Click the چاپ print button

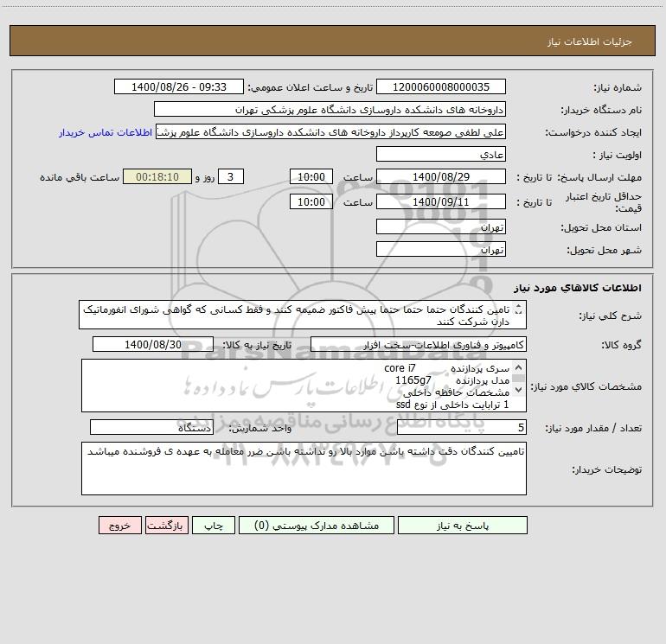pos(214,526)
